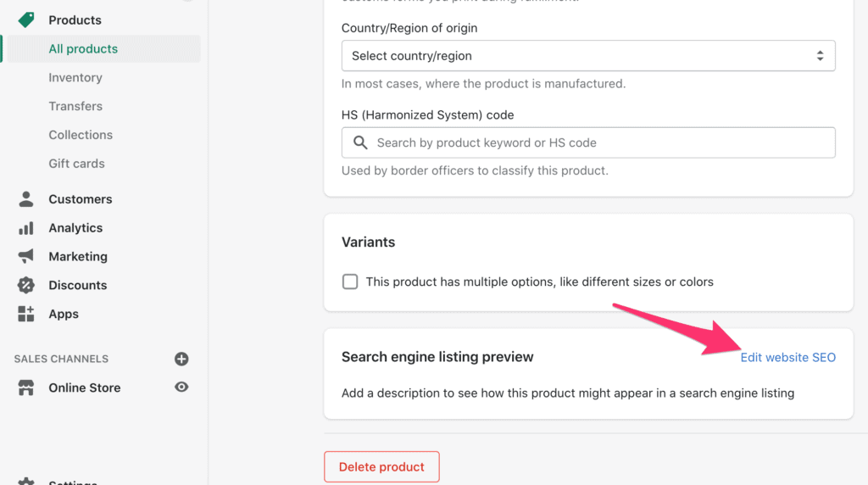Click the country select stepper arrows
This screenshot has width=868, height=485.
tap(820, 55)
